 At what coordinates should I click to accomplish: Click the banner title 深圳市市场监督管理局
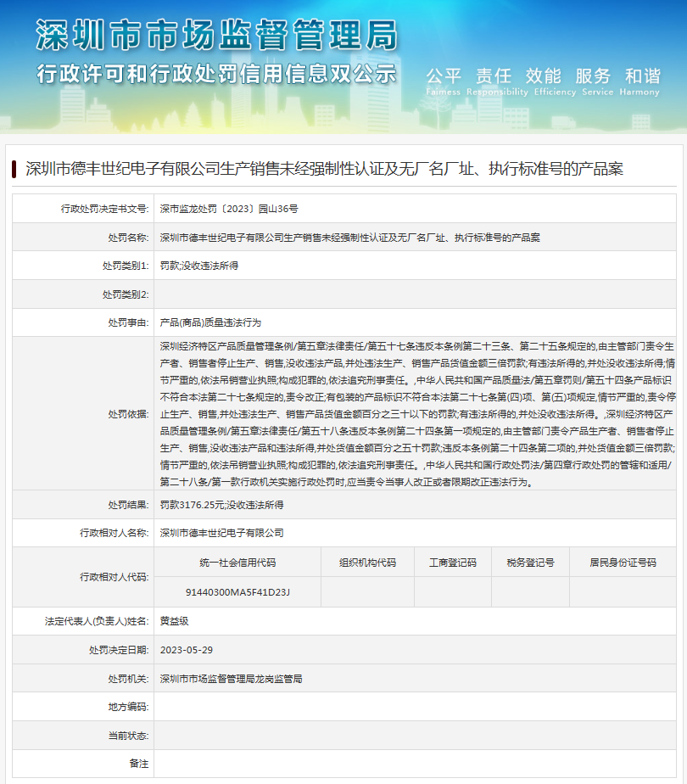pyautogui.click(x=217, y=36)
